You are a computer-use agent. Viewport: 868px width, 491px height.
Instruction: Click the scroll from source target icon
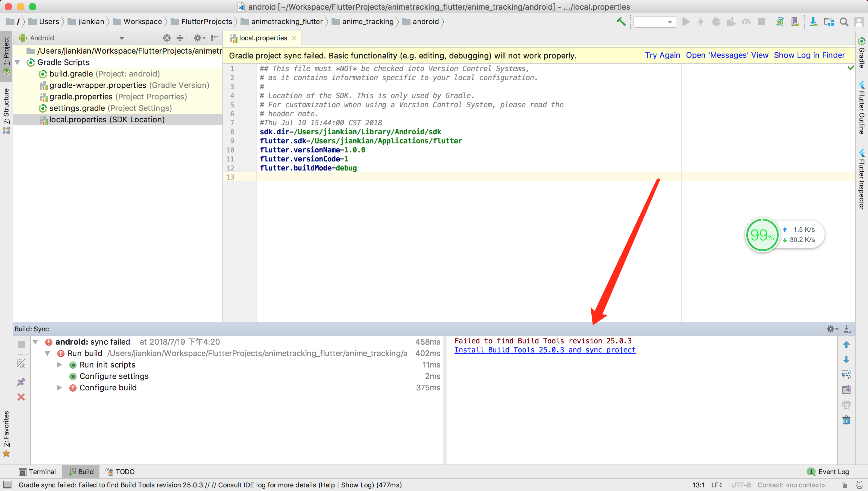[x=167, y=38]
